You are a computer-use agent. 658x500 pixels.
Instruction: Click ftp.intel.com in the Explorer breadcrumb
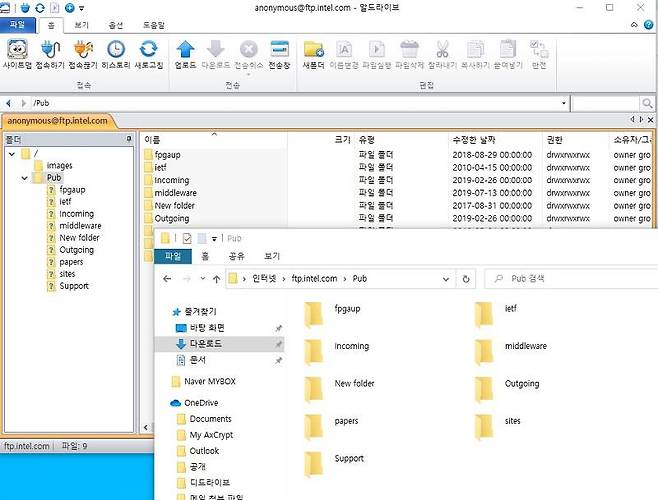[314, 278]
